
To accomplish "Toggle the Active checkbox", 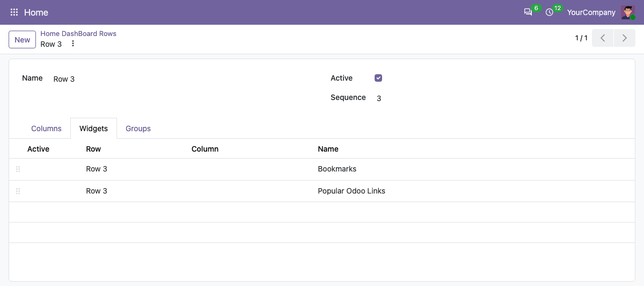I will 378,78.
